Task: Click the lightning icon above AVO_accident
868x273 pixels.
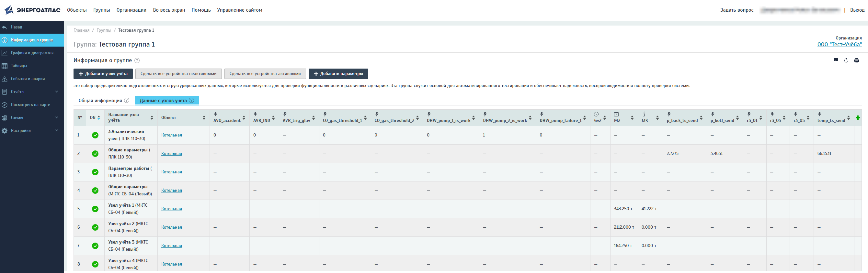Action: (x=215, y=114)
